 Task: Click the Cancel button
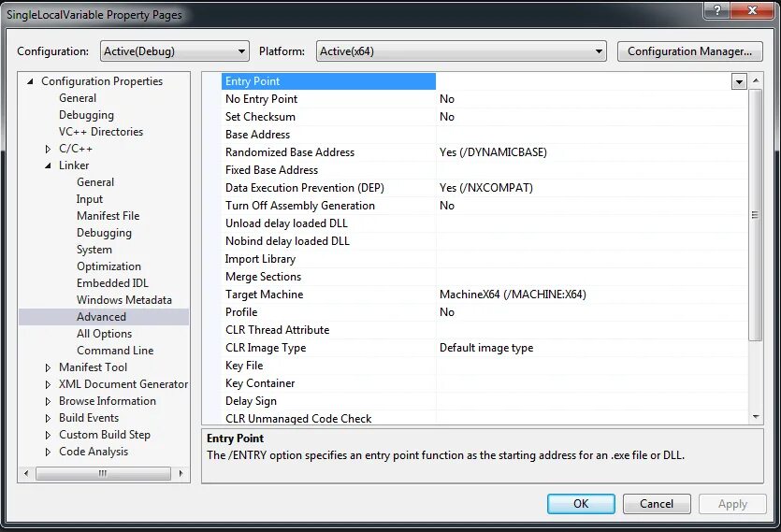657,504
